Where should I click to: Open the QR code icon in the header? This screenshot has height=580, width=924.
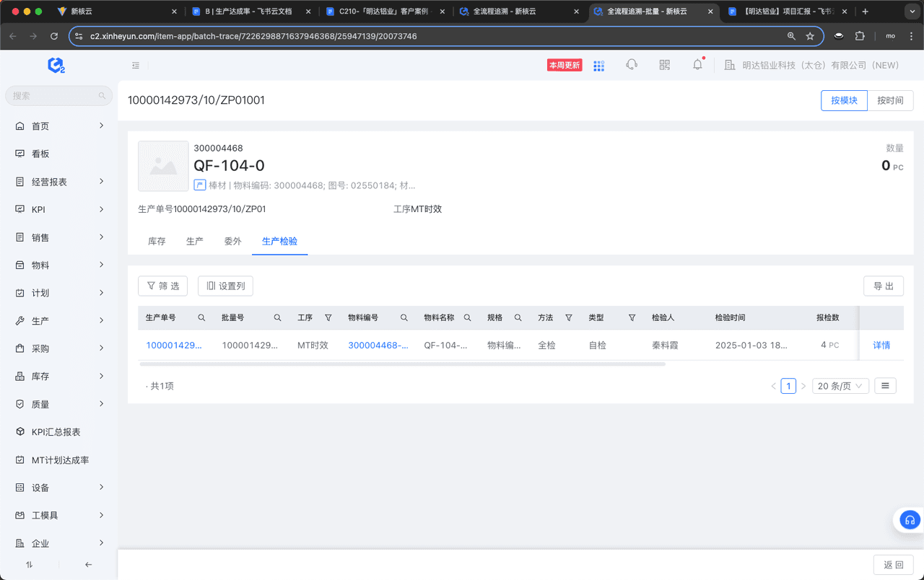tap(665, 65)
